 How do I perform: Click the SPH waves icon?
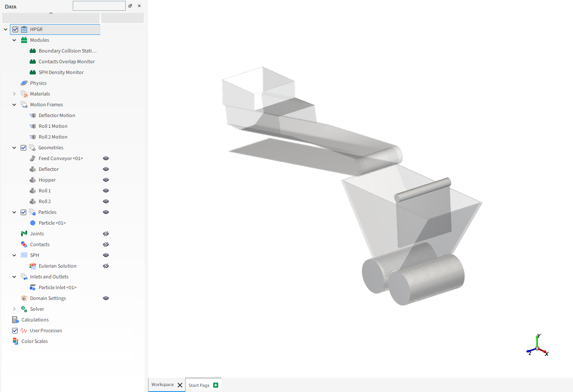click(x=24, y=255)
